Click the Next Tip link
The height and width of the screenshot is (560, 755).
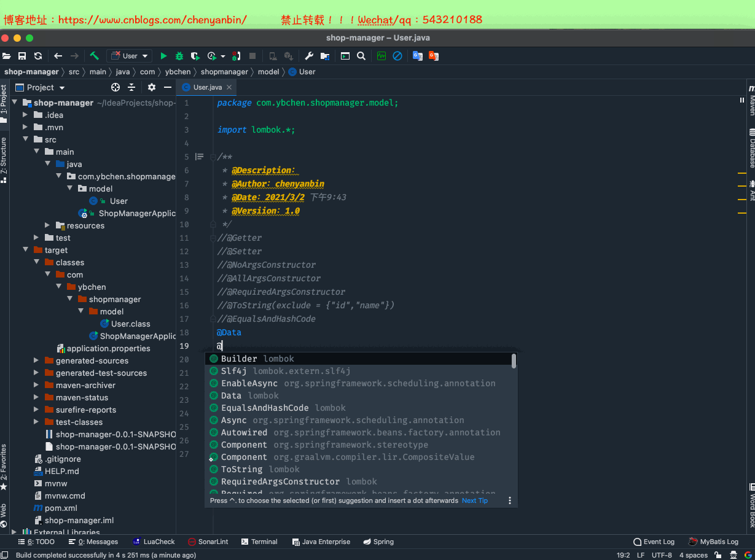click(x=475, y=500)
